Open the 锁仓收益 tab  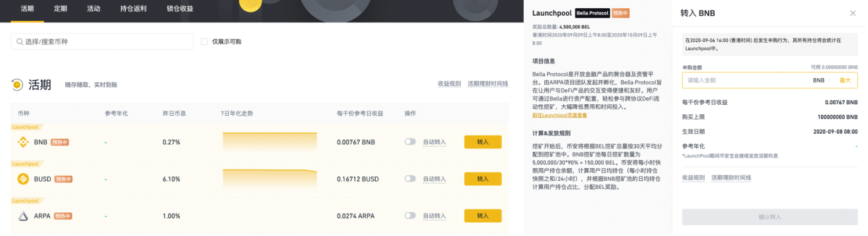pyautogui.click(x=180, y=9)
